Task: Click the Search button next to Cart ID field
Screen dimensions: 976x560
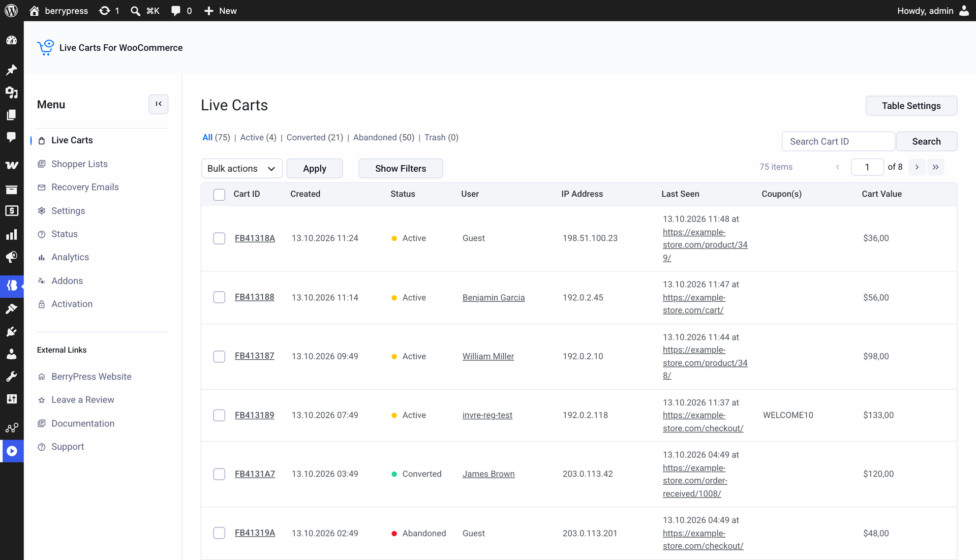Action: coord(926,141)
